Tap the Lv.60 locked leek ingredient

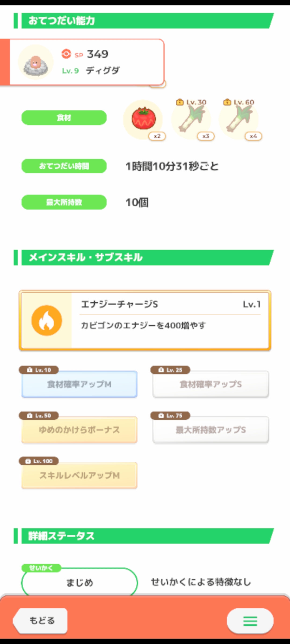[x=239, y=119]
